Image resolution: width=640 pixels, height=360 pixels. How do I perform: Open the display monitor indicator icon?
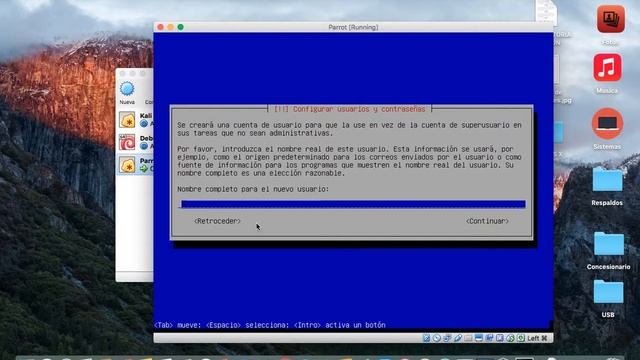[x=479, y=338]
